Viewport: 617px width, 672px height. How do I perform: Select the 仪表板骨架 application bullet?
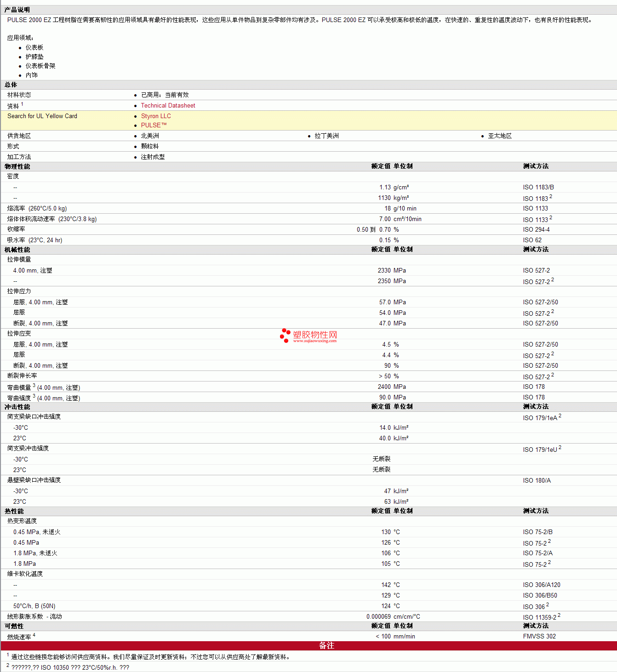40,66
